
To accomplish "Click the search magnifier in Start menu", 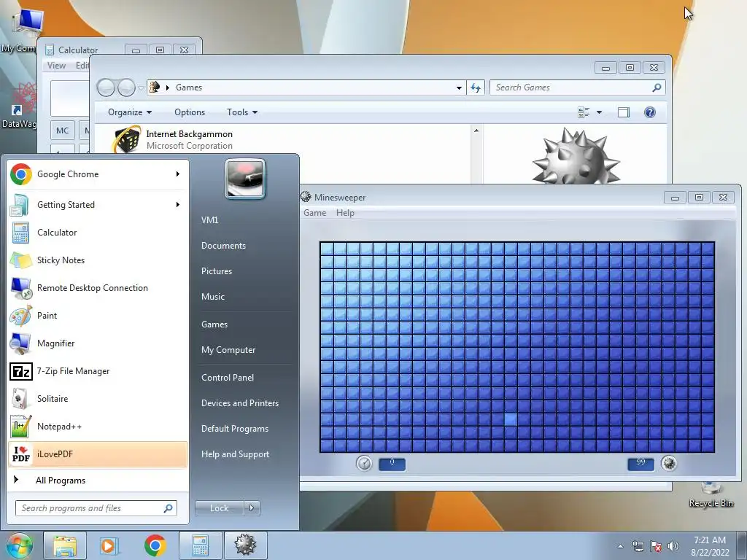I will (x=169, y=508).
